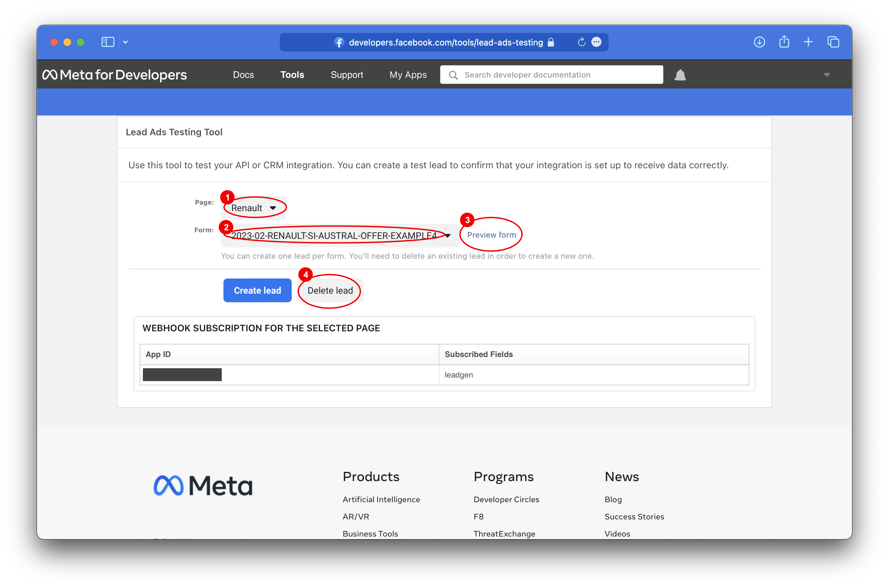Open a new tab with plus icon
Screen dimensions: 889x588
pos(808,42)
